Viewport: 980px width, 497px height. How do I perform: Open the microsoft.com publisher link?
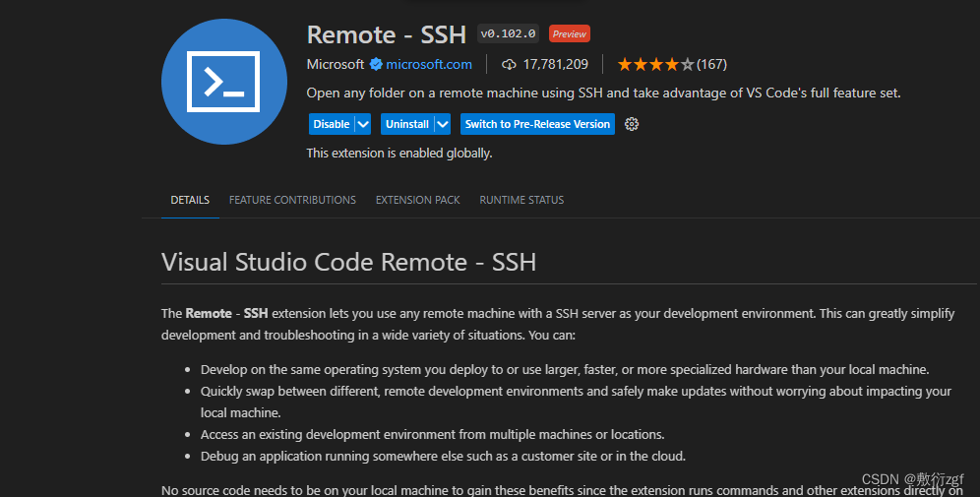[x=429, y=64]
